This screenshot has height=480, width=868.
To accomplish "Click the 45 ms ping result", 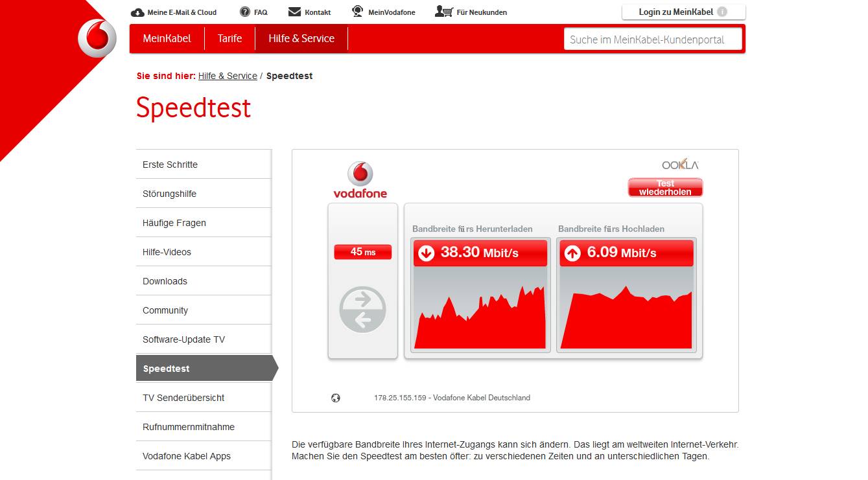I will click(363, 252).
